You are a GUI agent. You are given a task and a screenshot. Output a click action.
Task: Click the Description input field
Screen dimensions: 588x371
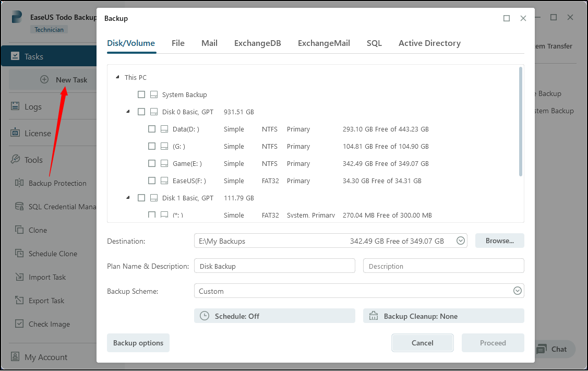(x=443, y=266)
